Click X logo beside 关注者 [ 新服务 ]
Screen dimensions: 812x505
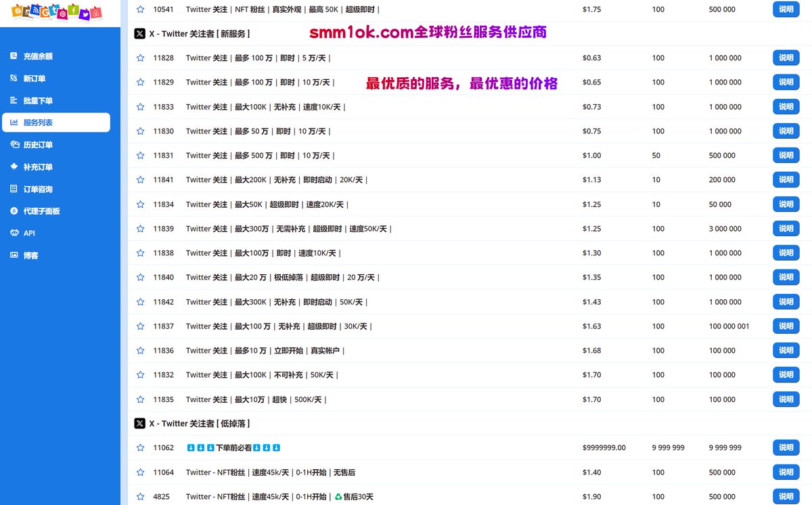click(x=139, y=34)
